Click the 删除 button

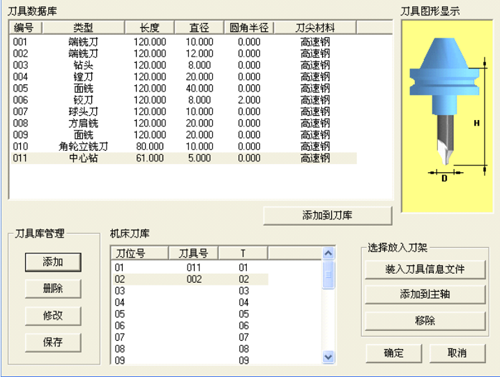53,288
